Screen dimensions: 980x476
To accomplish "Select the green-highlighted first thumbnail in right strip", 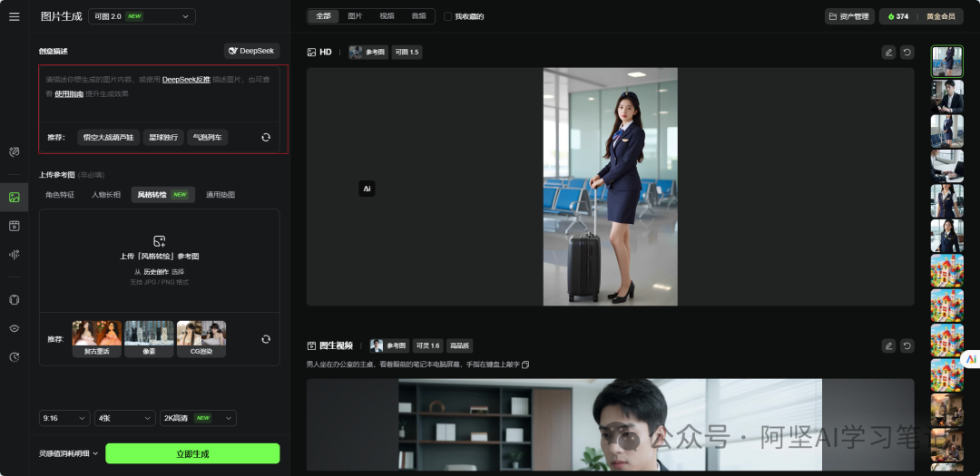I will [x=946, y=62].
